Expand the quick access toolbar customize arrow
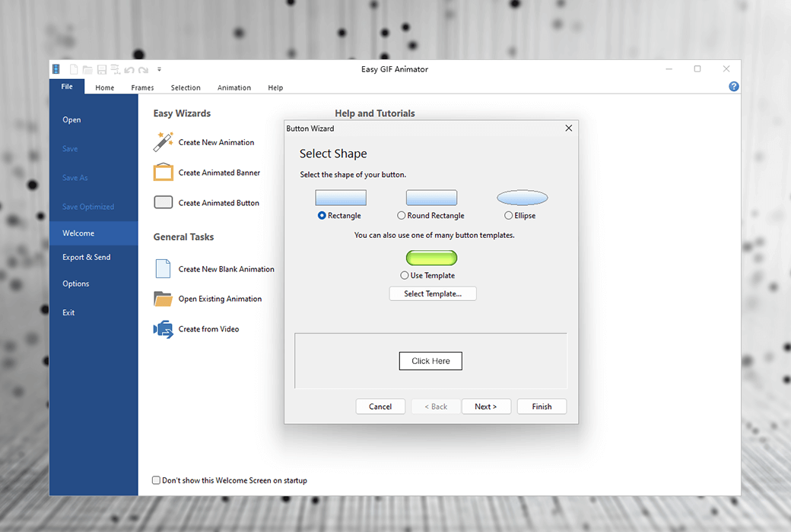Viewport: 791px width, 532px height. (159, 70)
